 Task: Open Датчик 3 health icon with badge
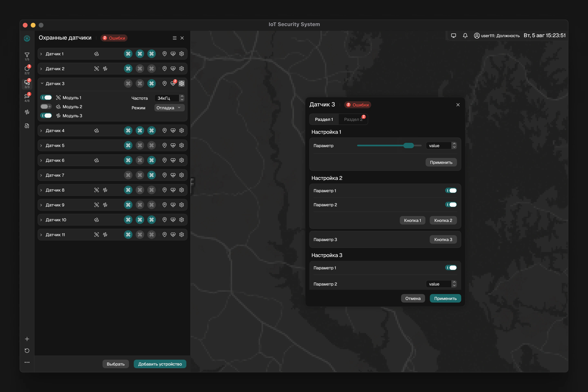pyautogui.click(x=173, y=84)
